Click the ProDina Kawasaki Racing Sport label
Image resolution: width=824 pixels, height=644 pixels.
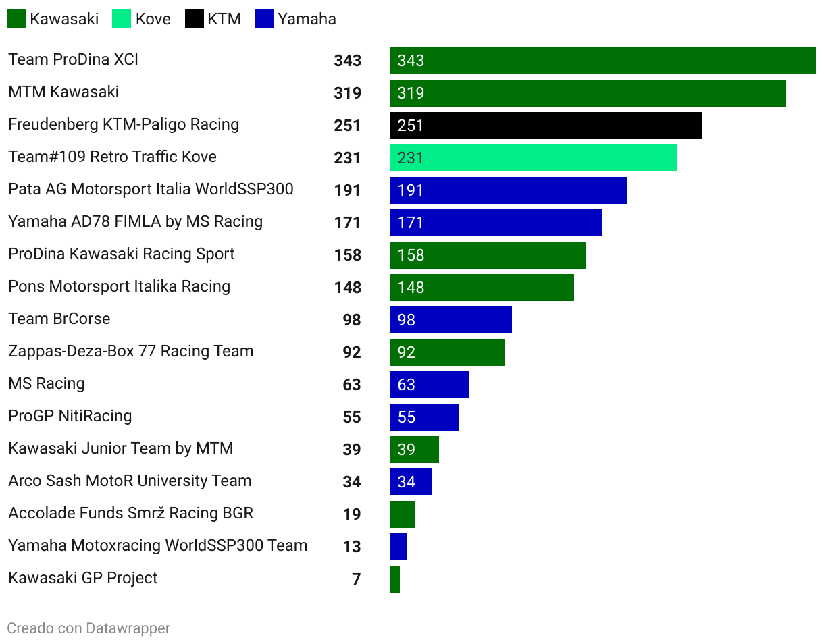point(122,254)
